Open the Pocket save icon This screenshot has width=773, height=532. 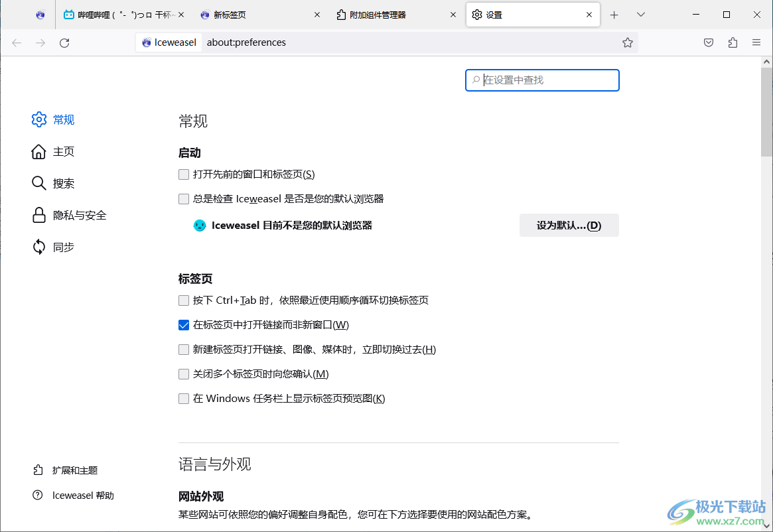(x=709, y=42)
